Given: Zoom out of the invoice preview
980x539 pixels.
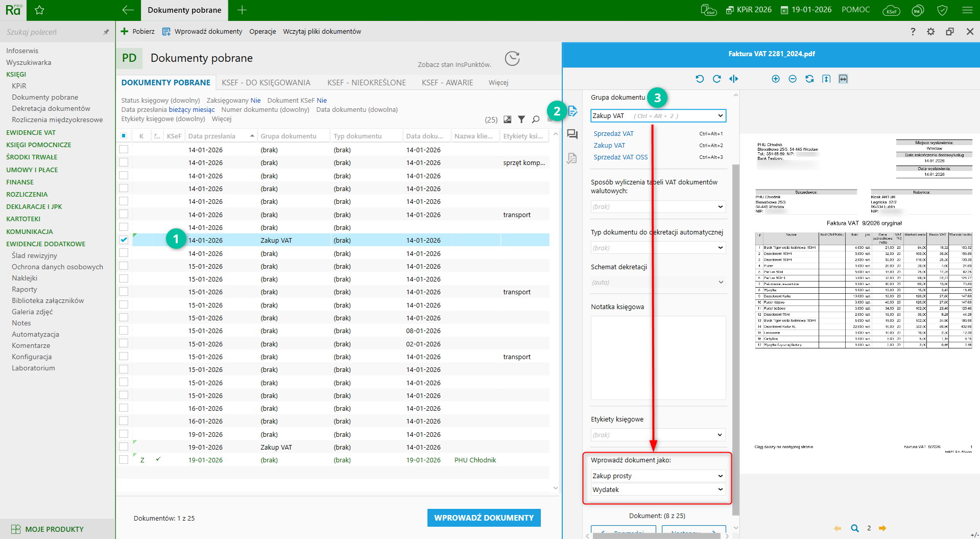Looking at the screenshot, I should tap(792, 79).
